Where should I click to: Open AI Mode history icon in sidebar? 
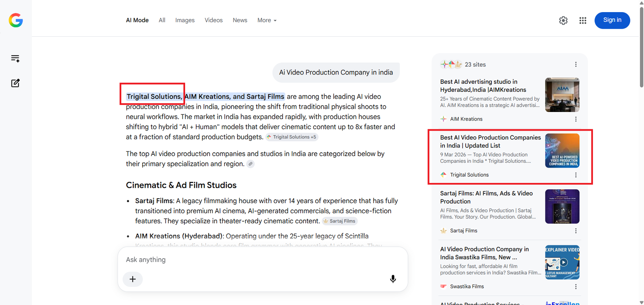tap(15, 59)
